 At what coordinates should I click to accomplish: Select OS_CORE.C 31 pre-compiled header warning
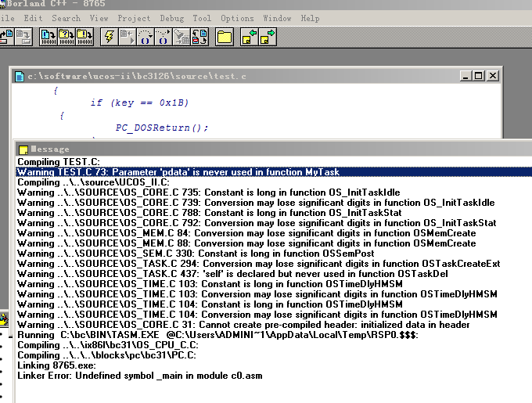click(274, 325)
